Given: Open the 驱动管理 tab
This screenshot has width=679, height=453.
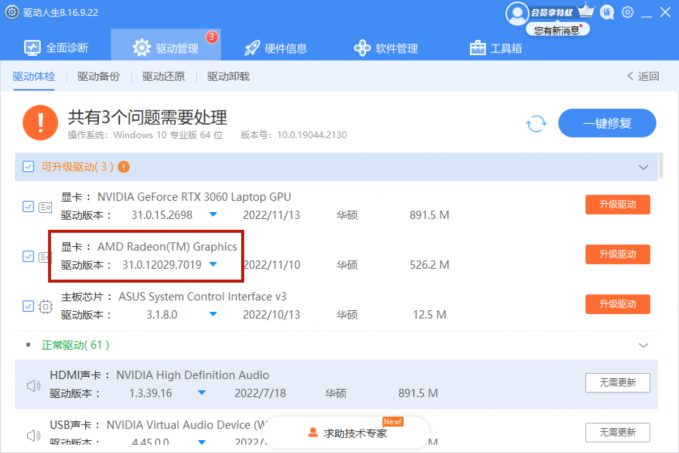Looking at the screenshot, I should point(166,45).
